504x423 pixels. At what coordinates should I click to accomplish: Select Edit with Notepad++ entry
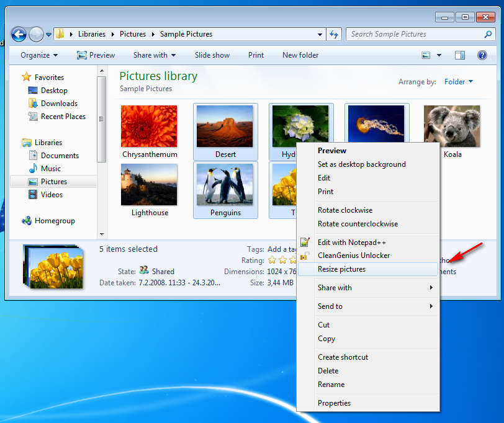[x=351, y=242]
